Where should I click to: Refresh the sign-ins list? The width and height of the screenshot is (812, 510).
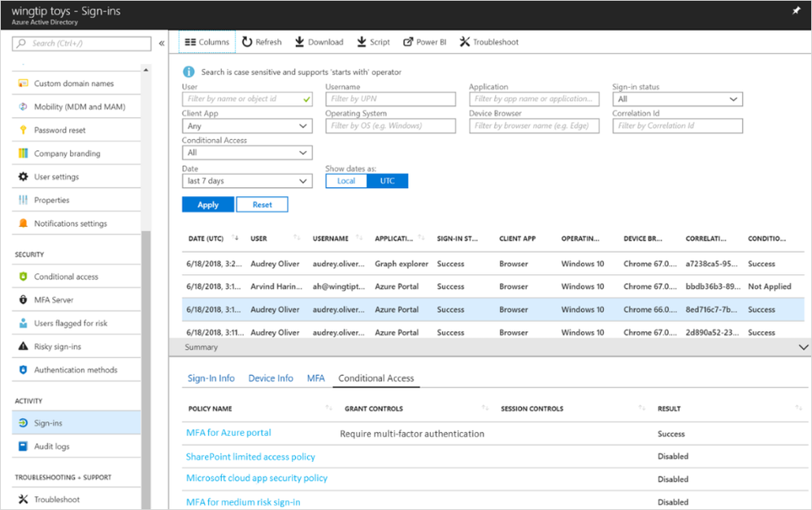click(262, 42)
